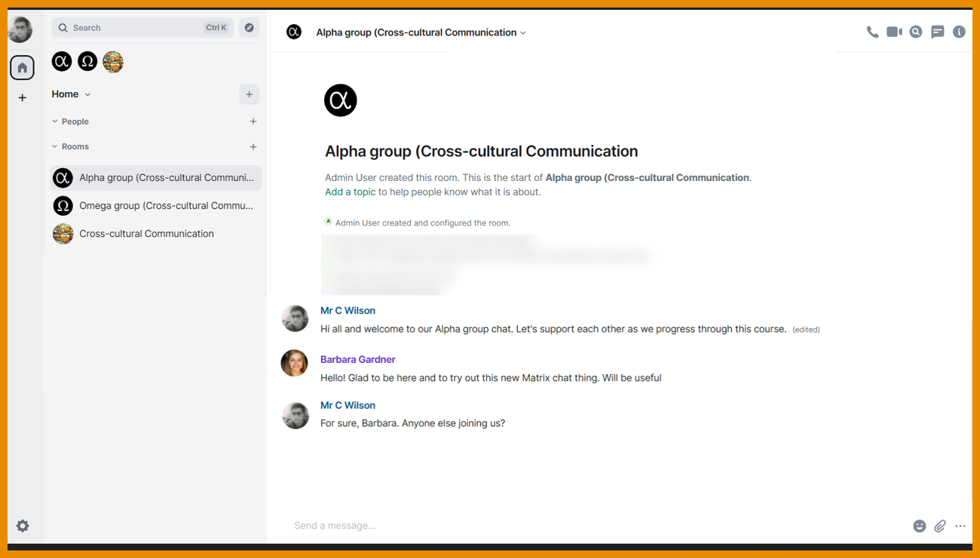
Task: Start a video call in the room
Action: click(x=894, y=32)
